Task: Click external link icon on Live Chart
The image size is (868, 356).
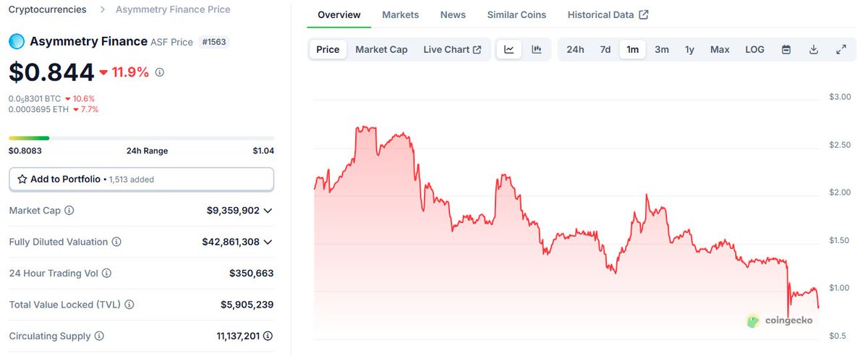Action: tap(477, 49)
